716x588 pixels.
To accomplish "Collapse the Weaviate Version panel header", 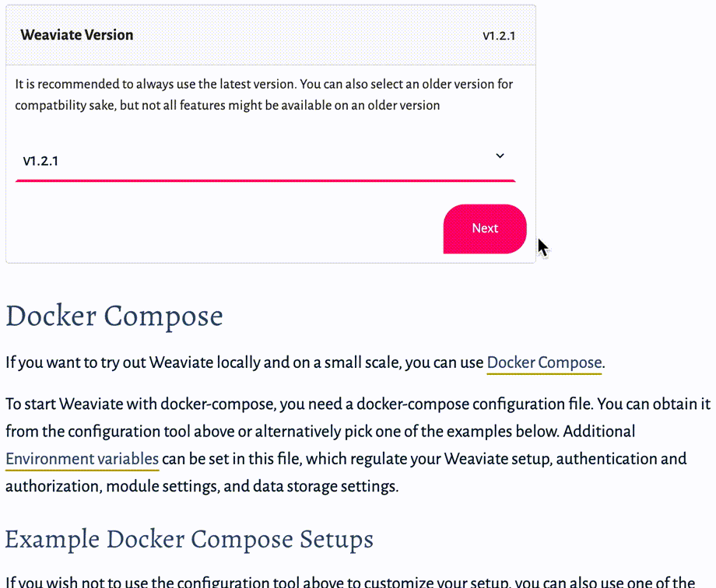I will coord(270,35).
